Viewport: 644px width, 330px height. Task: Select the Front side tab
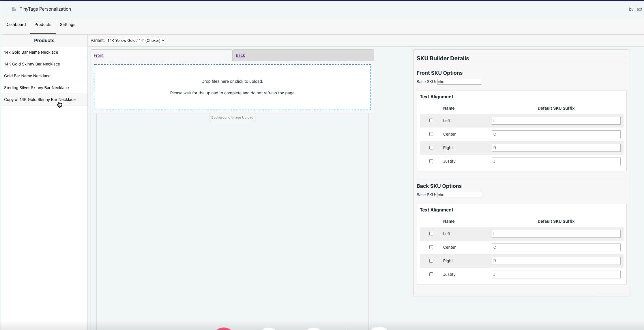click(99, 55)
